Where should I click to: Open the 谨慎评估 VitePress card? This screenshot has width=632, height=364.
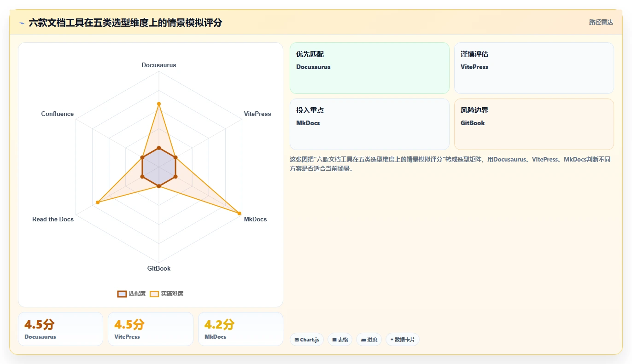(534, 68)
